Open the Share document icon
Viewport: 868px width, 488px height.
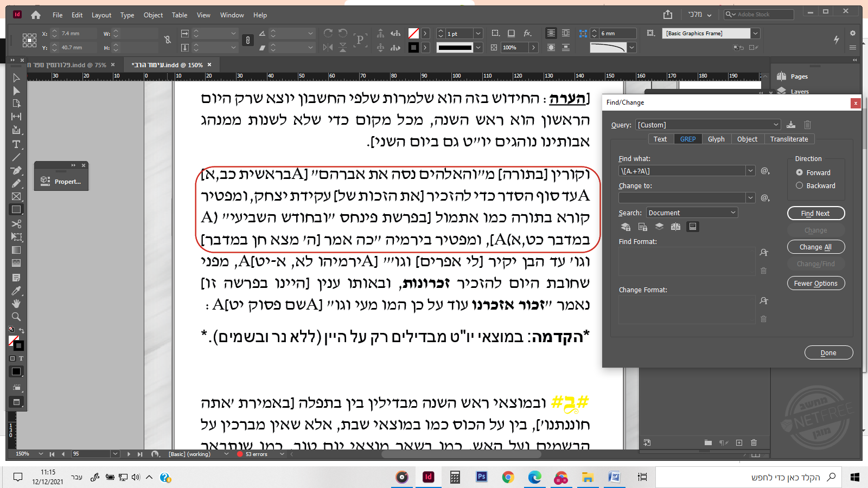tap(668, 15)
